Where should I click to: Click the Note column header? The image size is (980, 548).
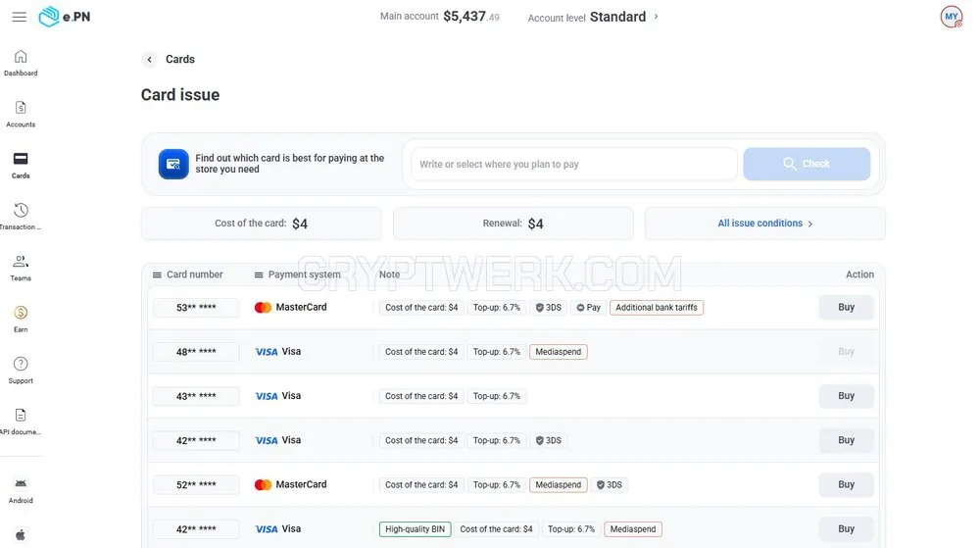389,274
